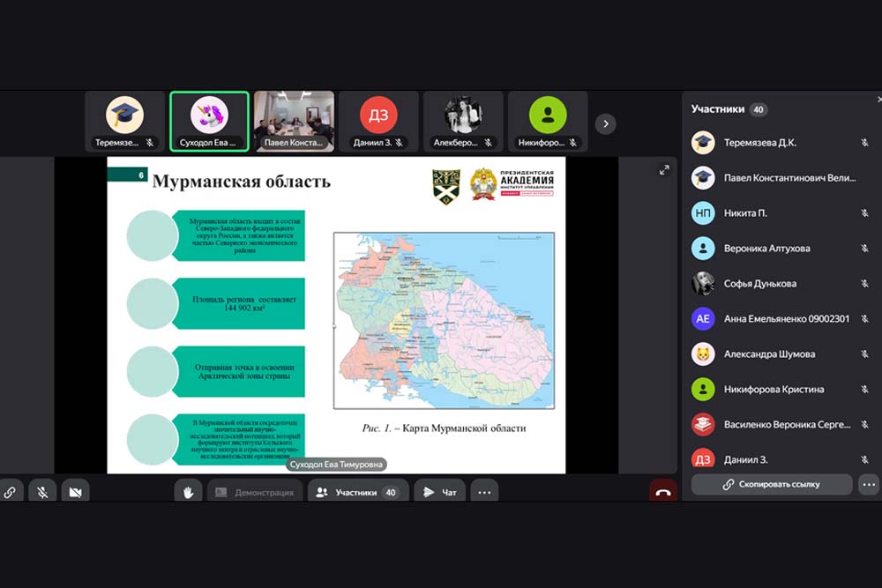Click the Демонстрация screen share button
Viewport: 882px width, 588px height.
click(254, 492)
